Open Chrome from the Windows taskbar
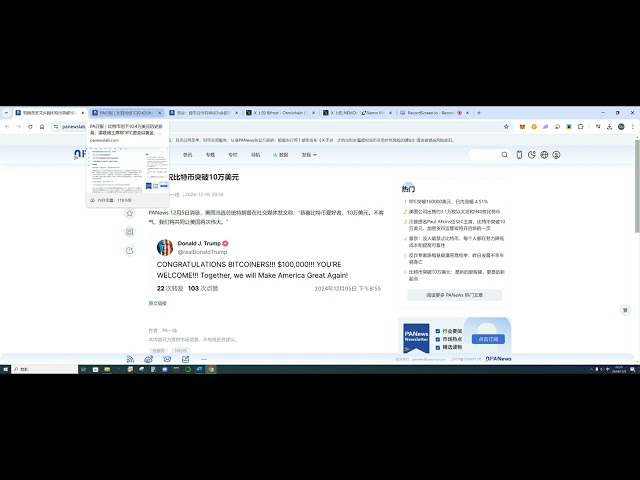640x480 pixels. (x=211, y=369)
